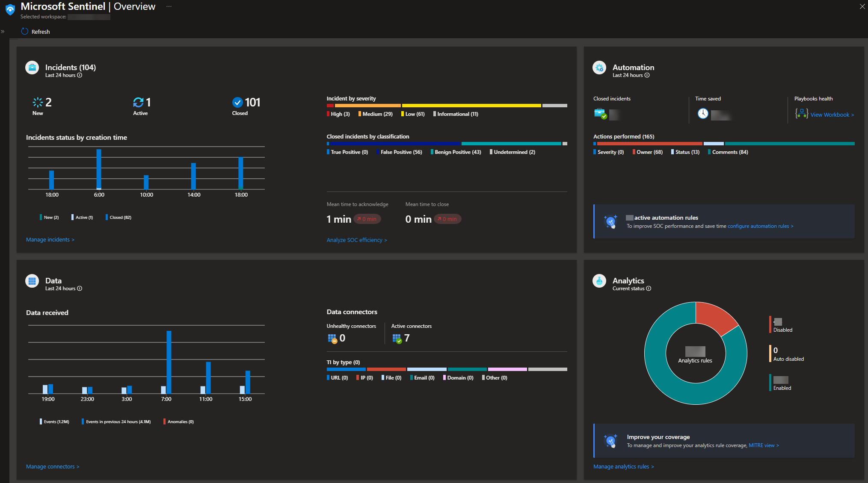The width and height of the screenshot is (868, 483).
Task: Click the Incidents info circle icon
Action: click(80, 75)
